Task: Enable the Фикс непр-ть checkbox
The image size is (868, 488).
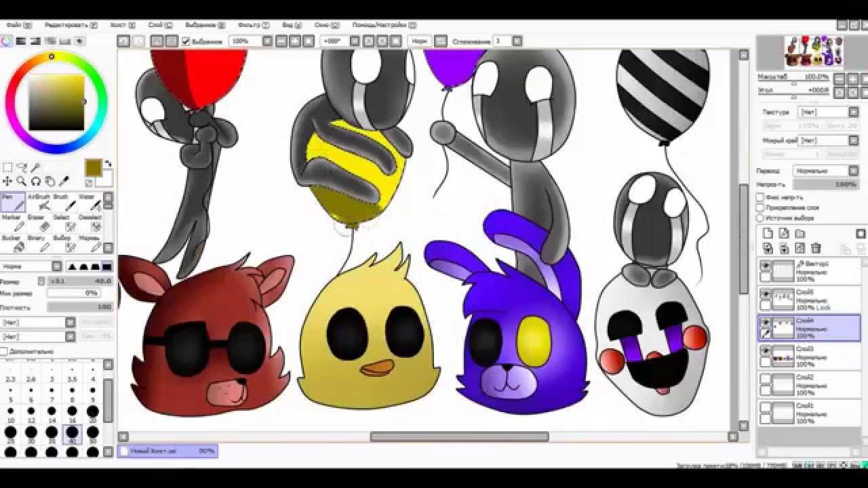Action: point(761,197)
